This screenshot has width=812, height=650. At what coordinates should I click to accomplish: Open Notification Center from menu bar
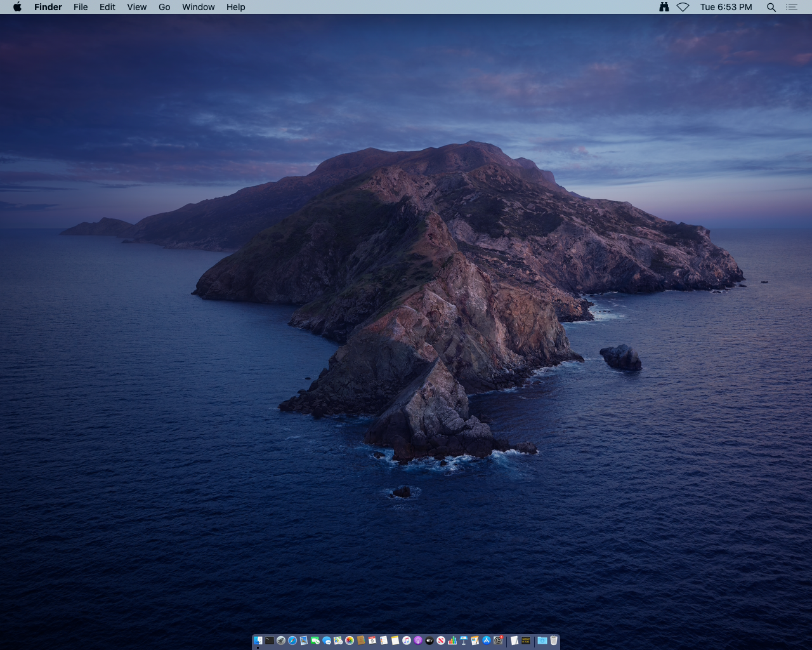[x=792, y=7]
